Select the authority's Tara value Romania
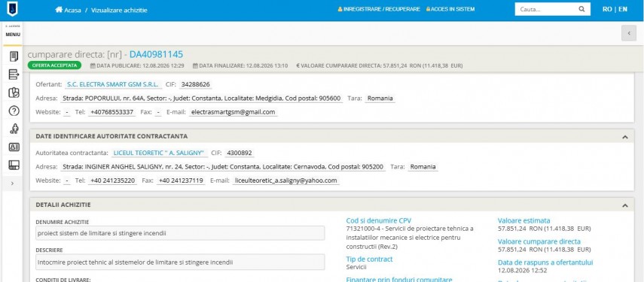644x282 pixels. coord(423,167)
